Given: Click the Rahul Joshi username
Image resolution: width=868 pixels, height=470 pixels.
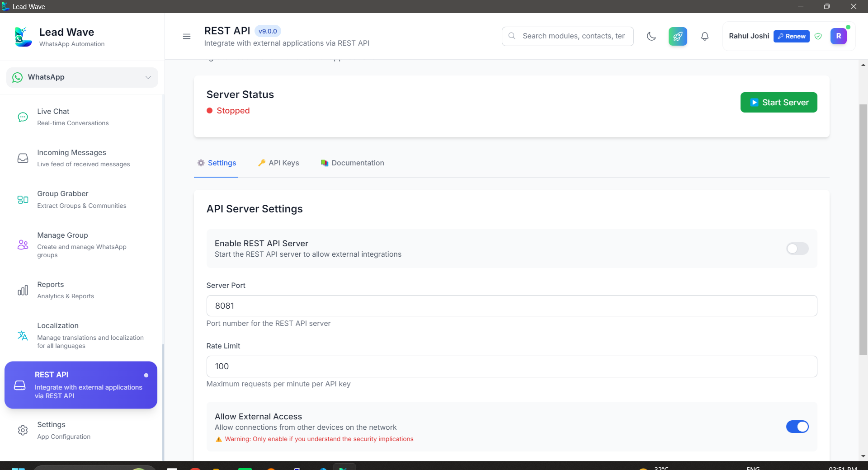Looking at the screenshot, I should point(749,36).
